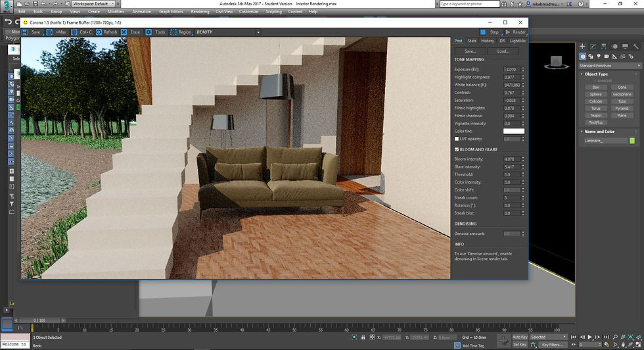644x350 pixels.
Task: Toggle the Isolate Selection icon in status bar
Action: pos(354,337)
